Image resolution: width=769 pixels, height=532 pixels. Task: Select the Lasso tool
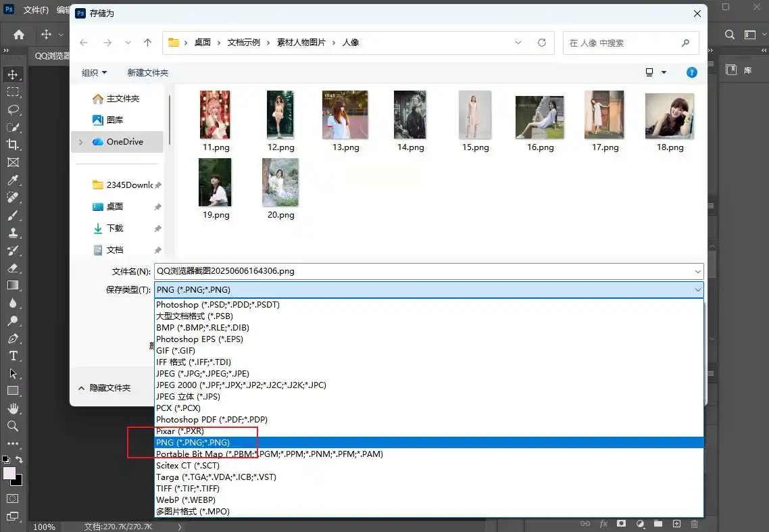point(14,110)
